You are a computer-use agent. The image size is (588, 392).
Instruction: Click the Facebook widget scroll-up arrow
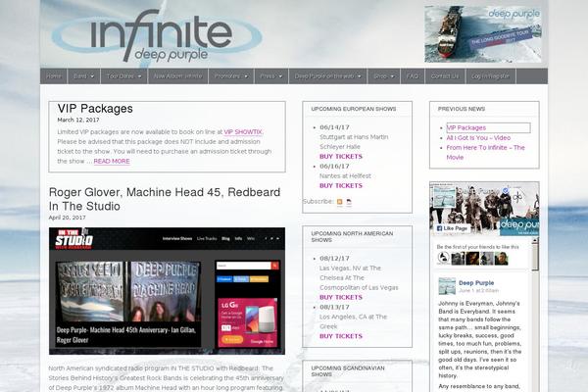coord(535,240)
